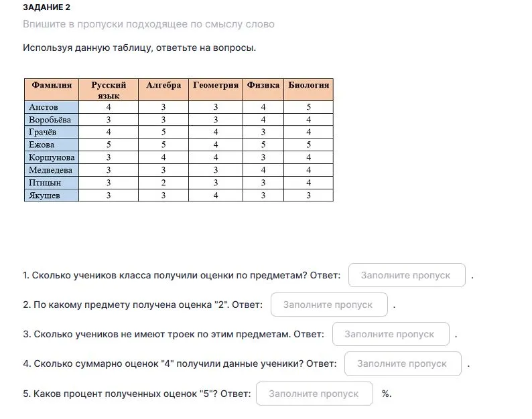Select the "Воробьёва" surname cell
The image size is (532, 419).
52,120
